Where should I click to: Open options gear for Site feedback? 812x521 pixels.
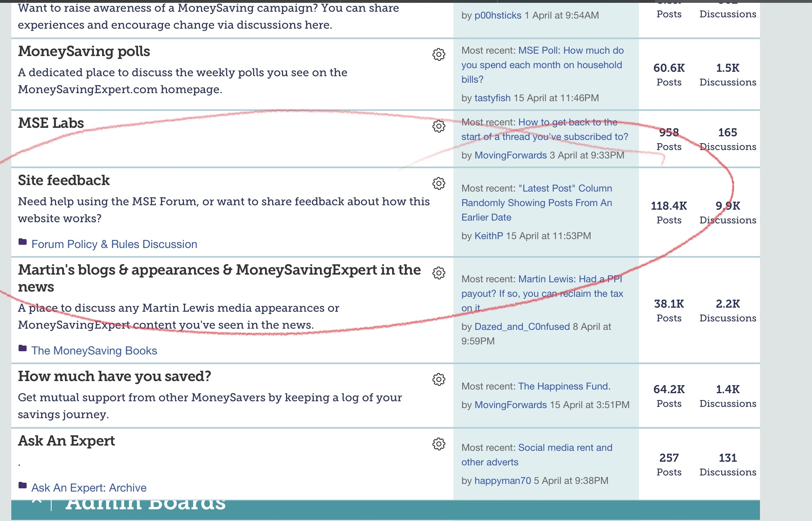tap(439, 183)
